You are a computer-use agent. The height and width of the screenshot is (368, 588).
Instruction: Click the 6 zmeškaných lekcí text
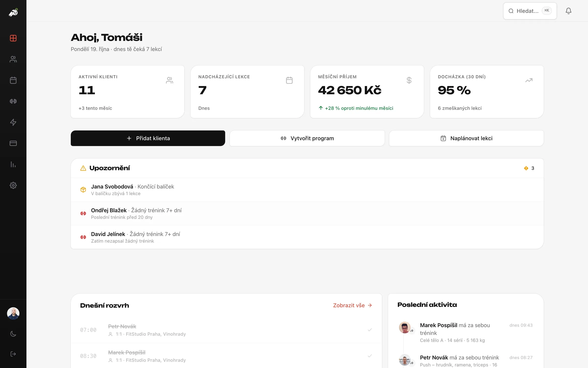click(460, 108)
